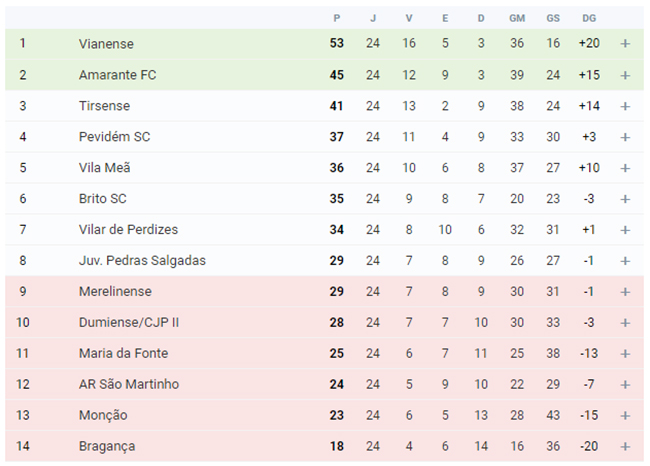Open Bragança row plus icon
The image size is (650, 466).
pos(625,447)
